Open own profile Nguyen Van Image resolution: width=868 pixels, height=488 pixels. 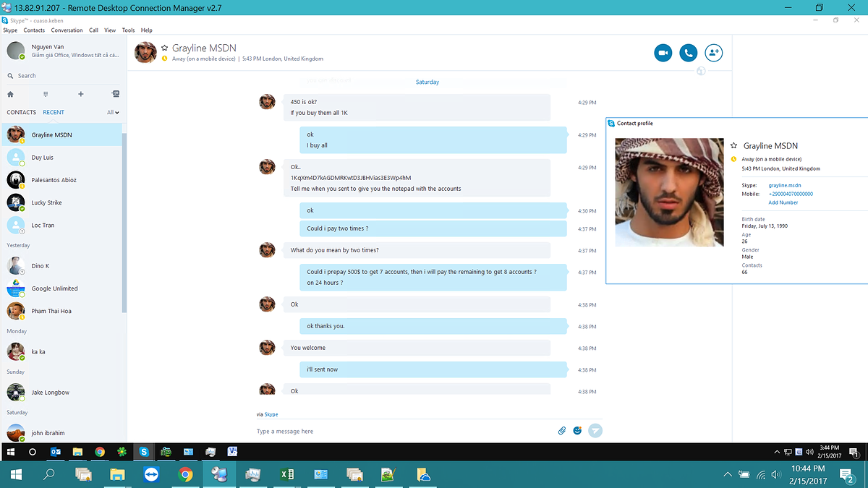tap(64, 51)
